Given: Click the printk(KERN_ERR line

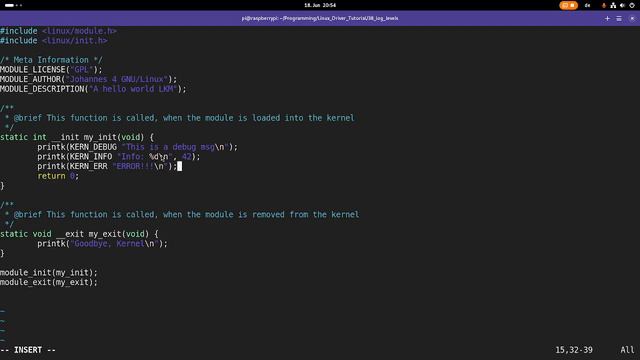Looking at the screenshot, I should 107,167.
